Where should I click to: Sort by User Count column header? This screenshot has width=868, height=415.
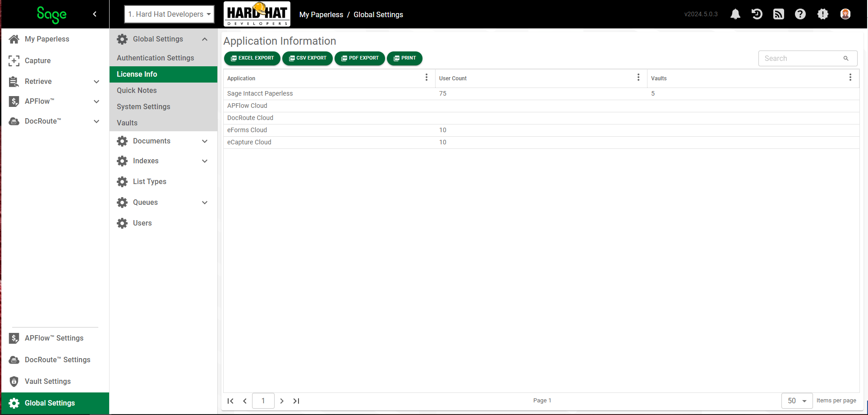coord(453,78)
